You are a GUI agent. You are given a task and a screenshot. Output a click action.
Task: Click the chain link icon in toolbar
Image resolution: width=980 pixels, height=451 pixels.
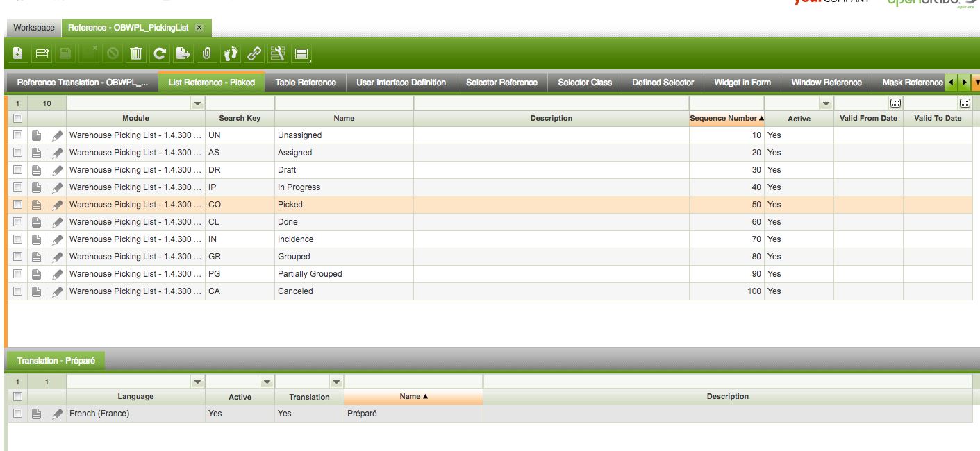point(254,53)
